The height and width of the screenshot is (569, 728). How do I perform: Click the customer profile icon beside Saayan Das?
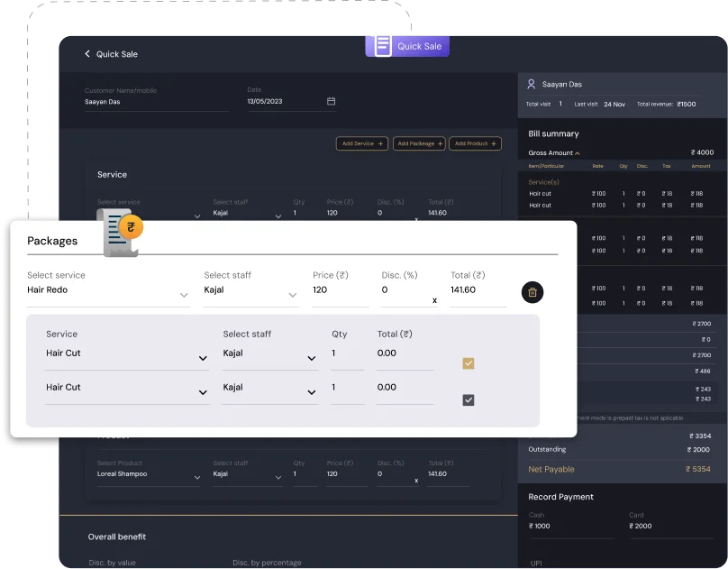[532, 84]
